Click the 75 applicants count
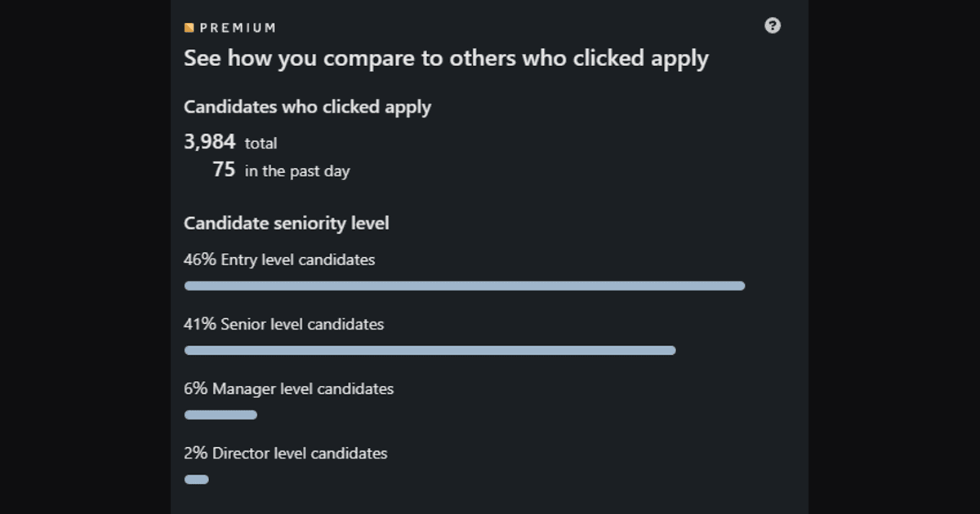 (224, 170)
